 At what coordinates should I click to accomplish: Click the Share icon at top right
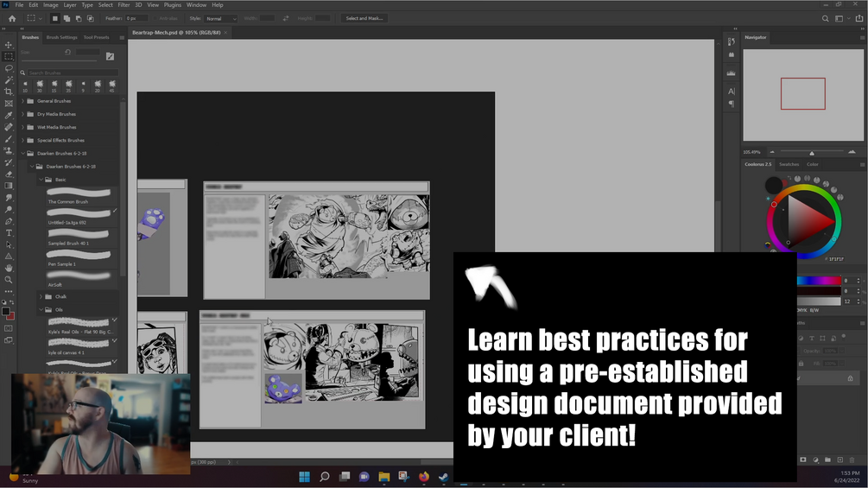[859, 18]
